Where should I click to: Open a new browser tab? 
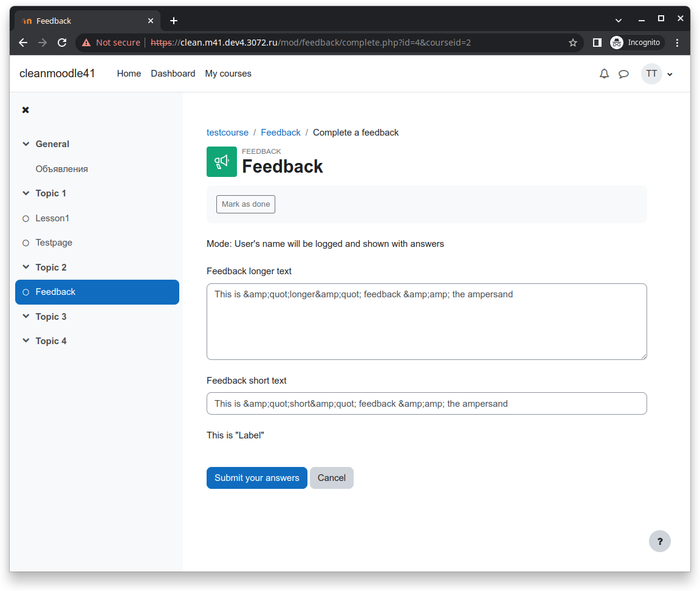tap(174, 21)
